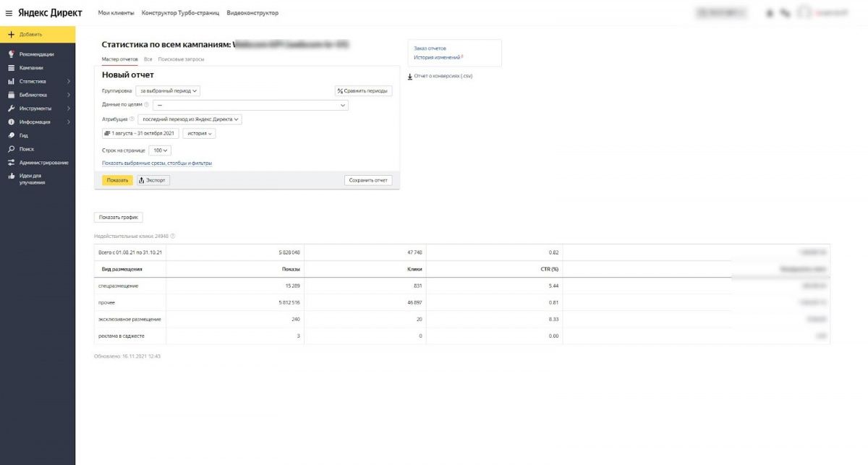Screen dimensions: 868x465
Task: Open Мои клиенты in top menu
Action: (116, 13)
